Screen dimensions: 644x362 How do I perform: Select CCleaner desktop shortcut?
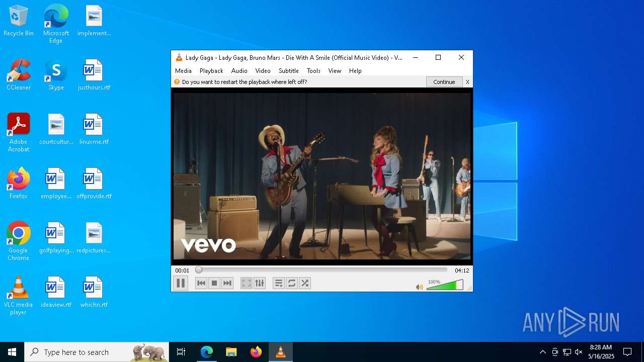coord(19,75)
